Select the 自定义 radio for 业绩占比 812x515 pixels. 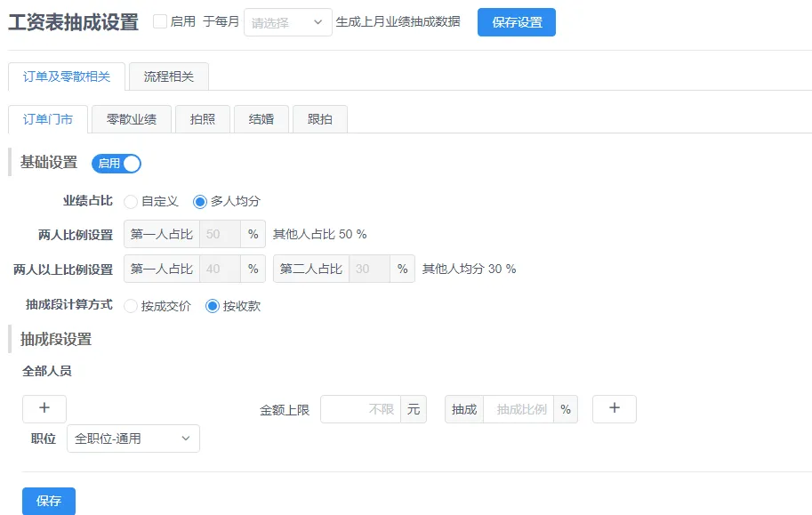(x=131, y=202)
